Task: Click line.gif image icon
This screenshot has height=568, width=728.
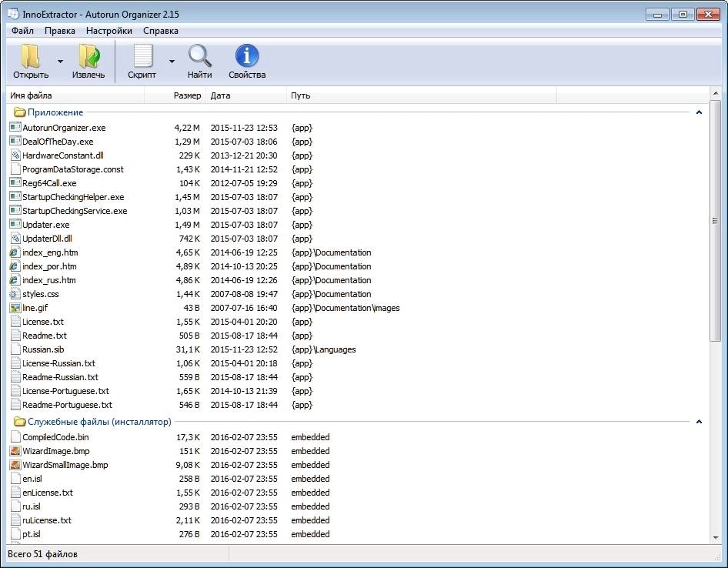Action: coord(15,307)
